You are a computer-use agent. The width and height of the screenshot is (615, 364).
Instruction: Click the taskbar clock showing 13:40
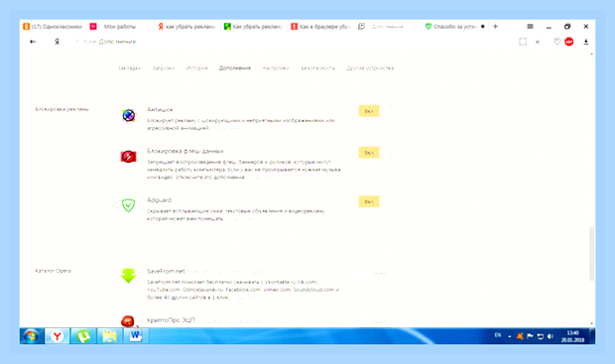pos(572,336)
